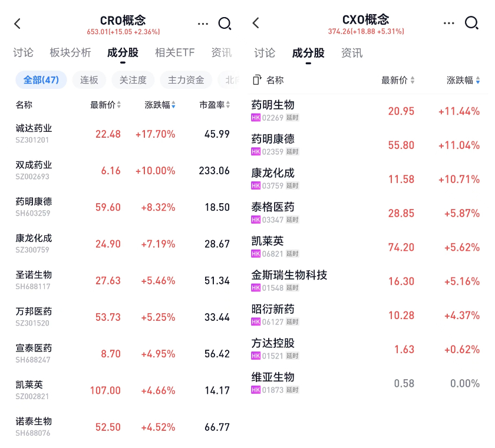Select the 全部(47) filter chip
Screen dimensions: 495x448
coord(41,80)
